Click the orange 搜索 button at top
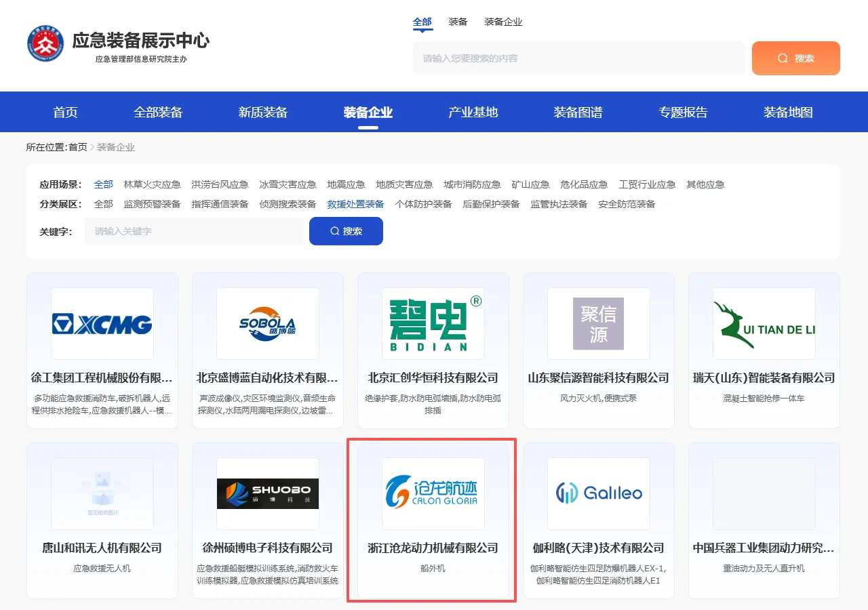The width and height of the screenshot is (868, 610). point(796,58)
